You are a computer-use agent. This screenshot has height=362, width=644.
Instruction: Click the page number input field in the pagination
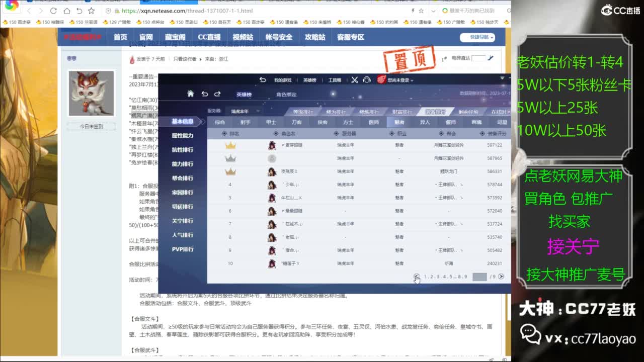click(479, 276)
